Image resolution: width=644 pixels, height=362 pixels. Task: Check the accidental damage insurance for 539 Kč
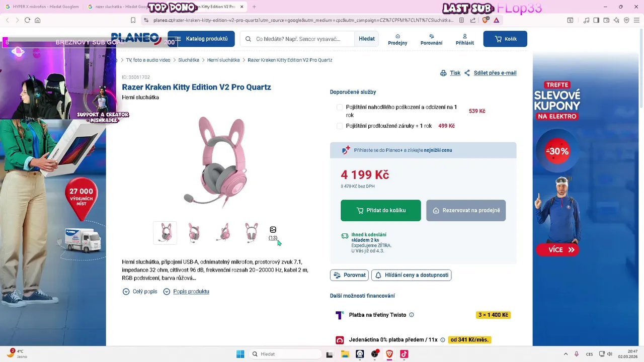tap(340, 108)
